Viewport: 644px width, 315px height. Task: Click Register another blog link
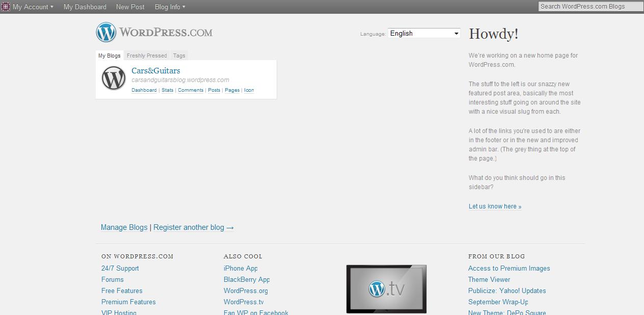pyautogui.click(x=194, y=227)
